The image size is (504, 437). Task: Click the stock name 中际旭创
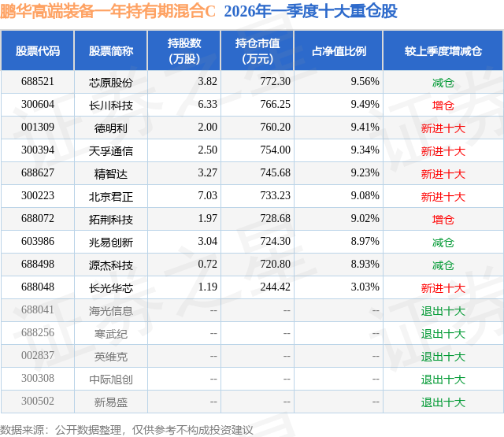click(111, 380)
